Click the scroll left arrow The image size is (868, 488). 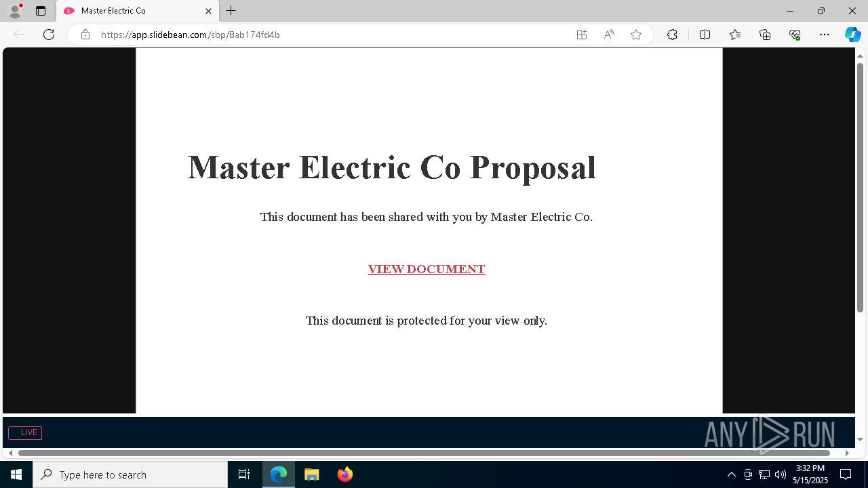[x=10, y=453]
